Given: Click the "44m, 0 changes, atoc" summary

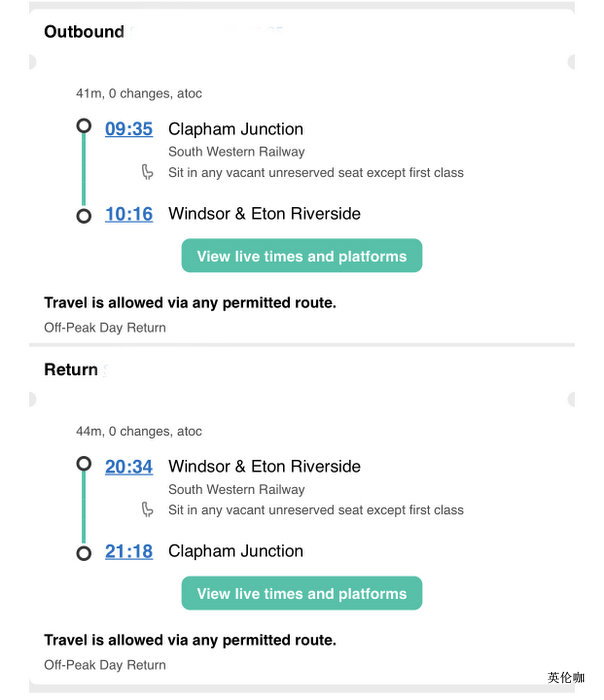Looking at the screenshot, I should 139,432.
